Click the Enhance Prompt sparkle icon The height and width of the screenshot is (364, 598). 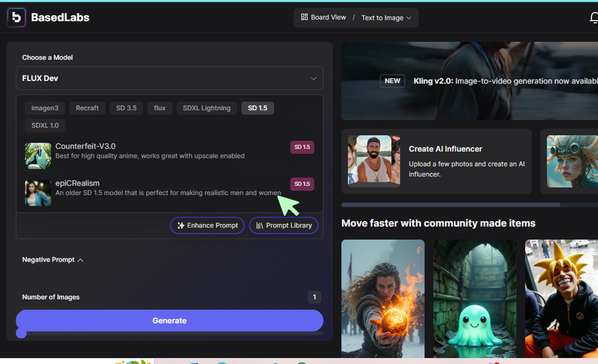[181, 225]
